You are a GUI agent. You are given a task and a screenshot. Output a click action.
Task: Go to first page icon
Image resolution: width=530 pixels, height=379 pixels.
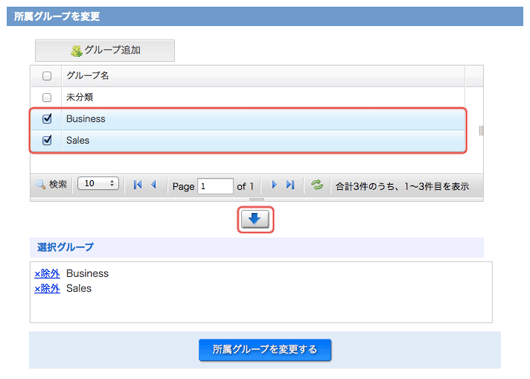[x=138, y=185]
